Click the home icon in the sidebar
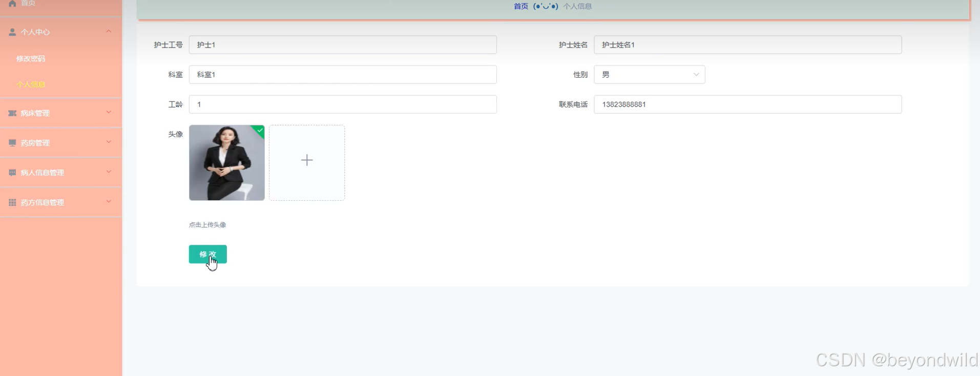980x376 pixels. pyautogui.click(x=12, y=3)
